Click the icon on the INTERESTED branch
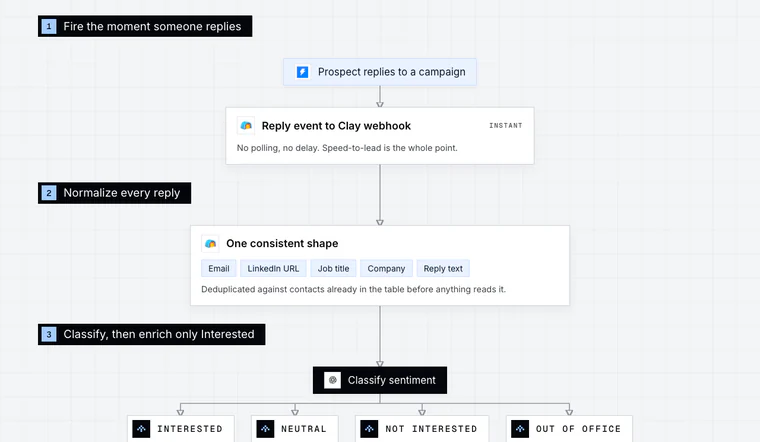 (x=141, y=429)
